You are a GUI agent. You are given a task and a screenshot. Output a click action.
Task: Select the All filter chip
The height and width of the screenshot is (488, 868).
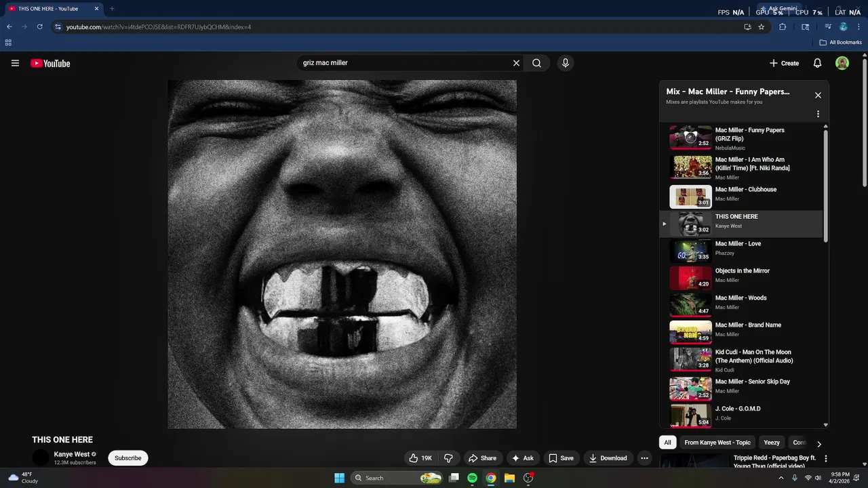pyautogui.click(x=667, y=443)
